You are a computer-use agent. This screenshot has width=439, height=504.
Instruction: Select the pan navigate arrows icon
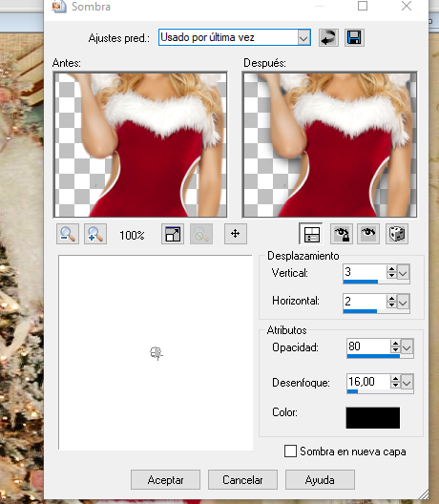236,234
